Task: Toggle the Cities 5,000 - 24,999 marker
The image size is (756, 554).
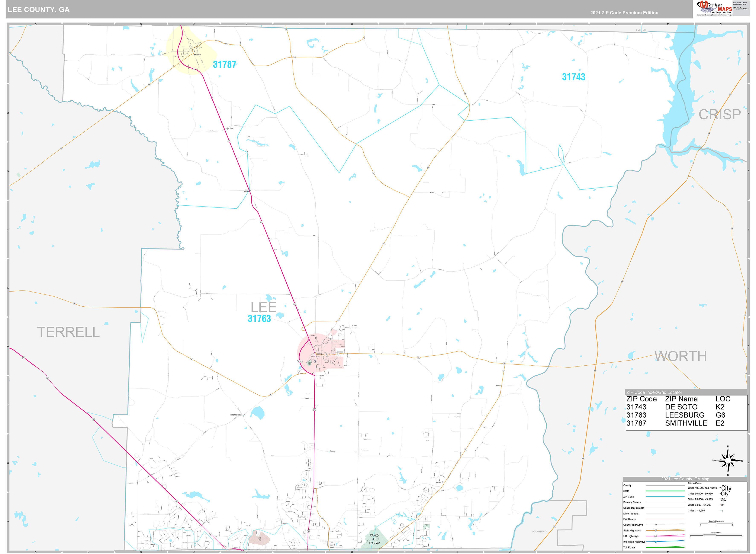Action: point(721,505)
